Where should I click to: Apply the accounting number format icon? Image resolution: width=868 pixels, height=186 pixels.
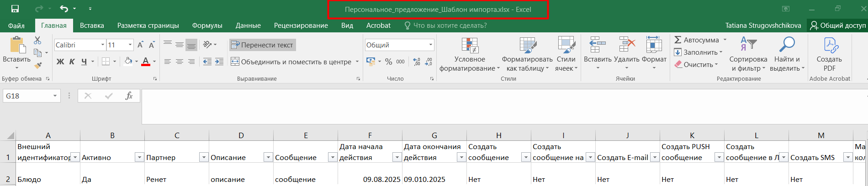click(370, 62)
